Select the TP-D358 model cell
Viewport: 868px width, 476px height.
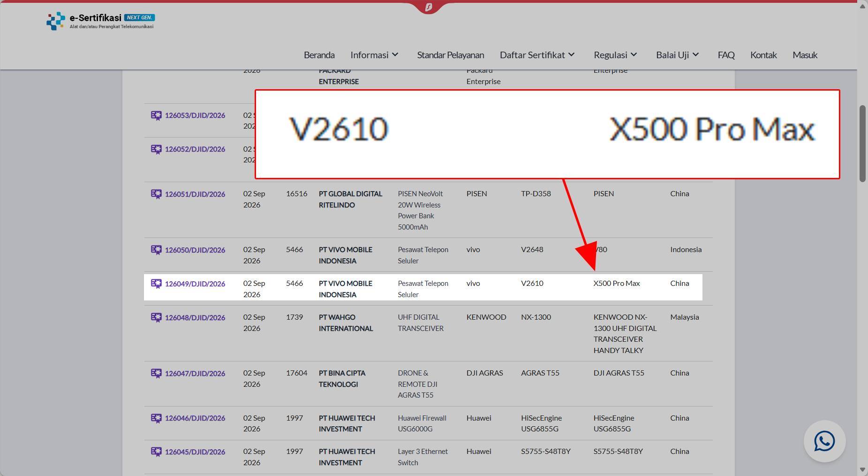tap(536, 194)
